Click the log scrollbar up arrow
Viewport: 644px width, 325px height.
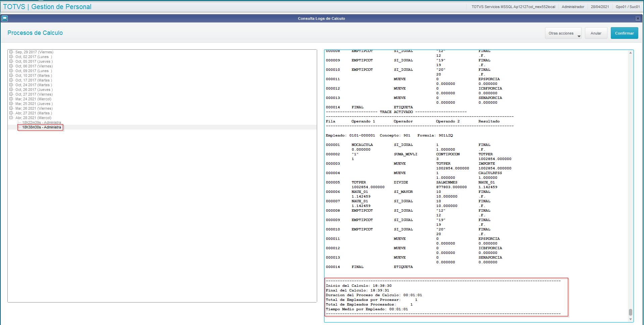click(631, 53)
